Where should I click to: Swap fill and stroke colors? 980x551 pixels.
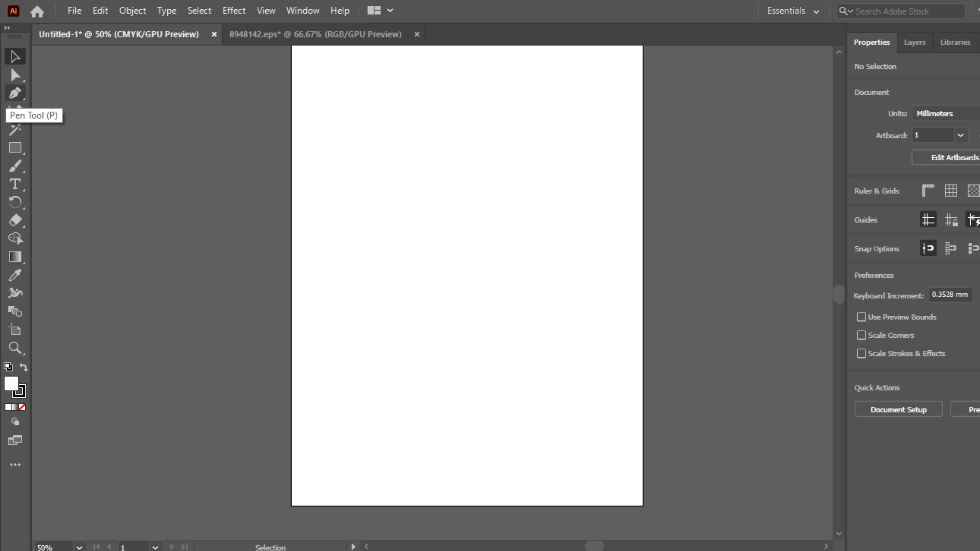coord(24,367)
